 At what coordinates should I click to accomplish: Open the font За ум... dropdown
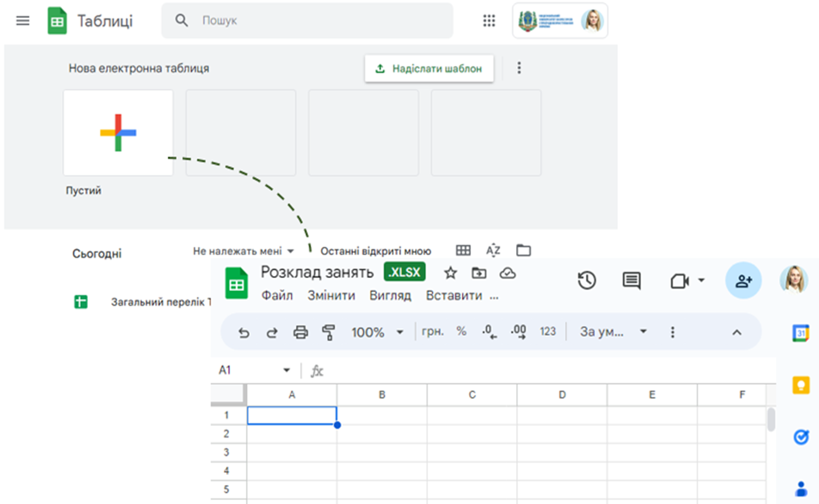pyautogui.click(x=613, y=332)
